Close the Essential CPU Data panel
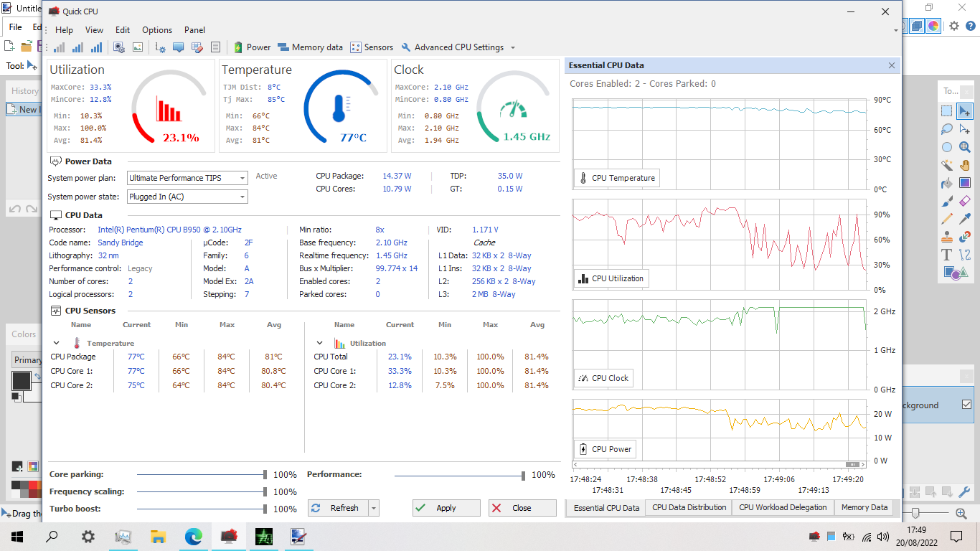 pyautogui.click(x=892, y=65)
